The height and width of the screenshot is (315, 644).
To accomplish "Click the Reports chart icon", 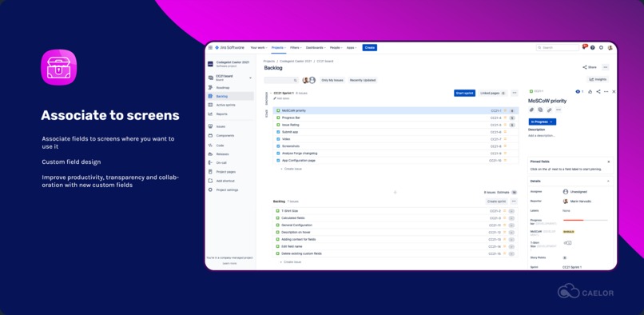I will point(210,114).
